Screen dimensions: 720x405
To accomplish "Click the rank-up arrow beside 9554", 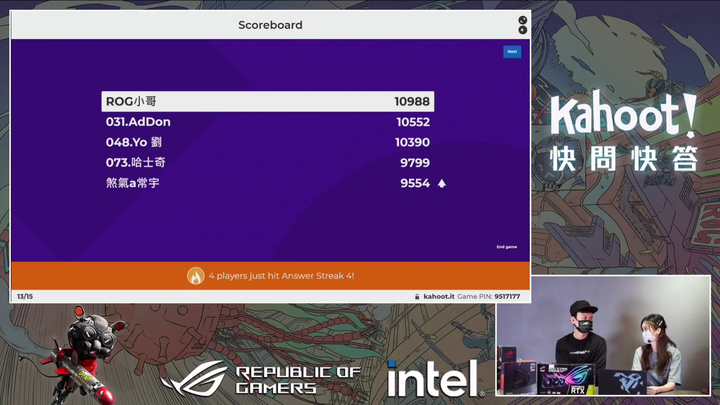I will tap(442, 183).
